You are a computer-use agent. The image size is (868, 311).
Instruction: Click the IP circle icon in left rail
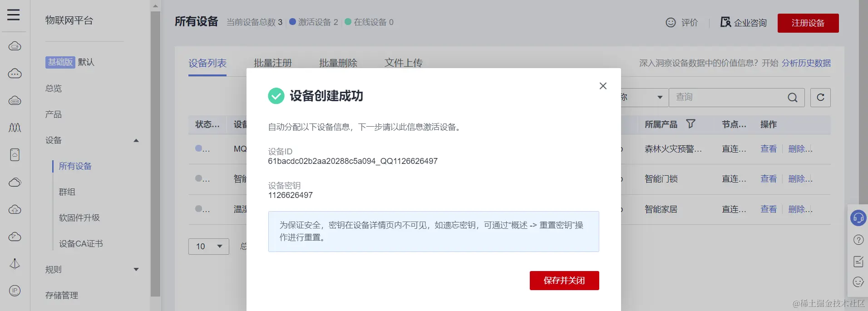tap(15, 291)
